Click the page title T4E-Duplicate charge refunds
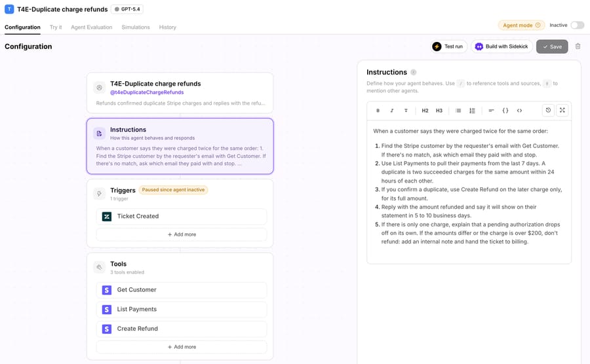 coord(62,9)
